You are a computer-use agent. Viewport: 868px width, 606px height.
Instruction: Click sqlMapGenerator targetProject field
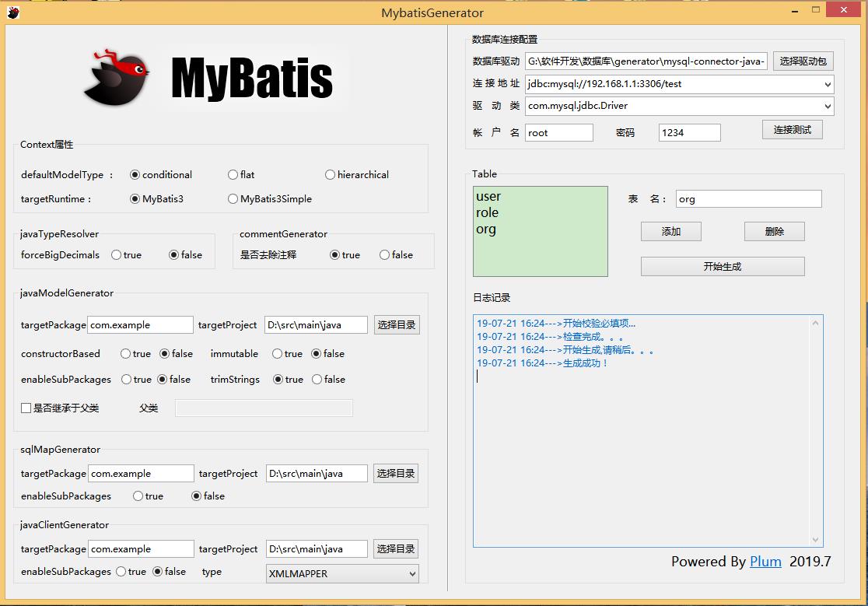pyautogui.click(x=317, y=473)
